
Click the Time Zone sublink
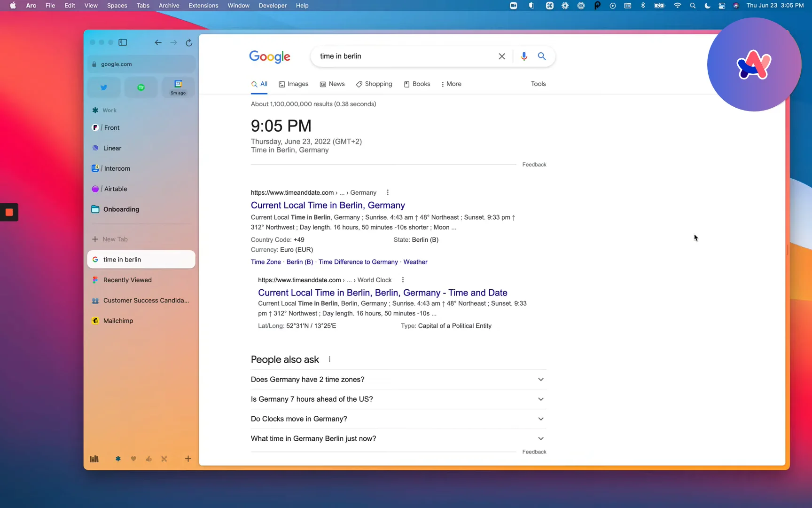coord(266,262)
